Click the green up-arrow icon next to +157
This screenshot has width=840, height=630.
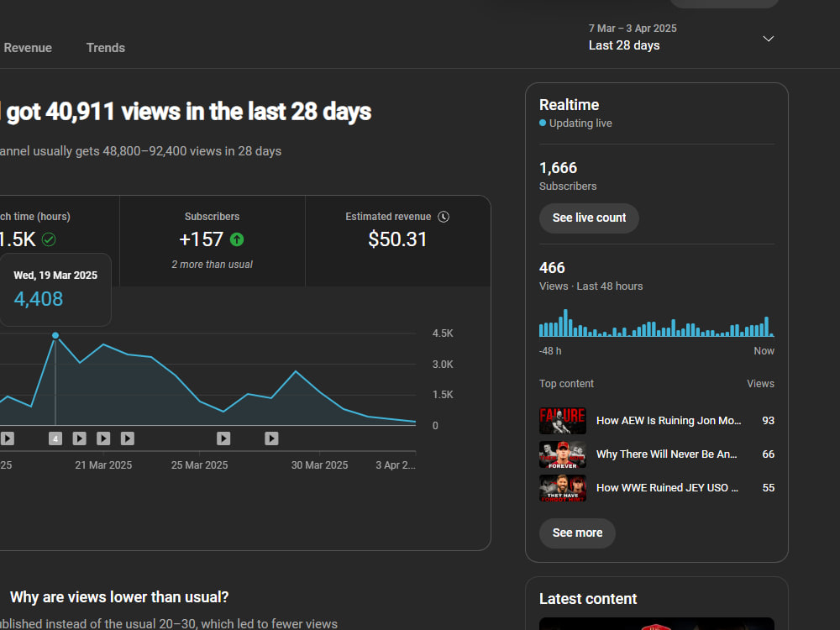pos(237,239)
